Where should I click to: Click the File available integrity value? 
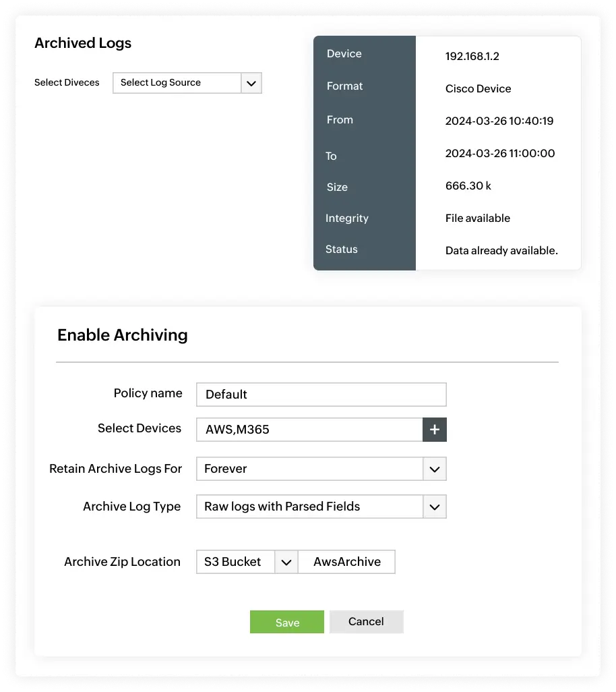coord(477,218)
